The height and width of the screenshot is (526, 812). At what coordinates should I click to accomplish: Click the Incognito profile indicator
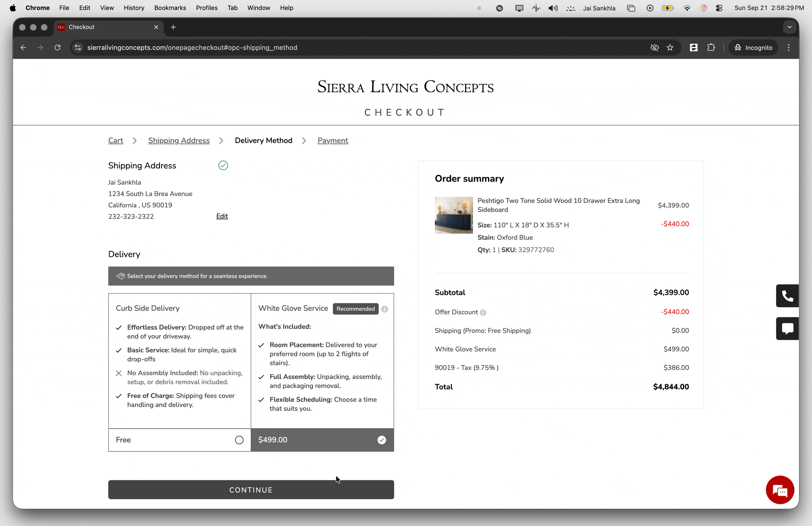753,47
